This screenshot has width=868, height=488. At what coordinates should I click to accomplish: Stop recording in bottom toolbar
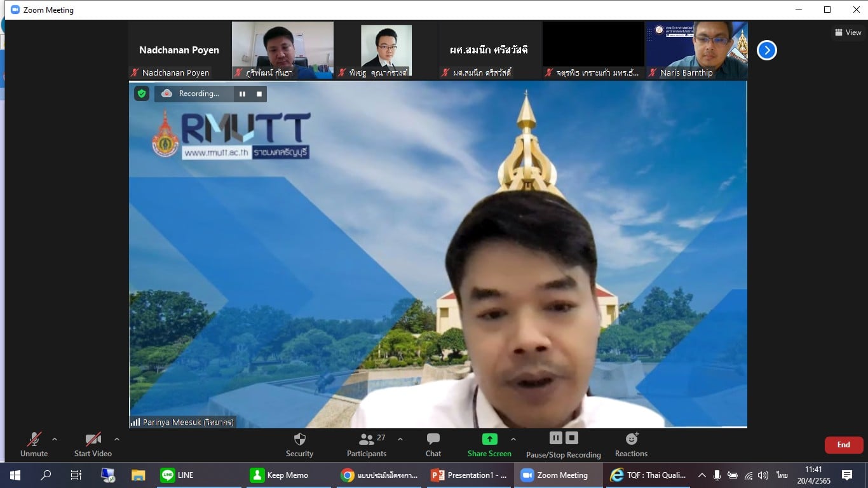click(x=572, y=438)
